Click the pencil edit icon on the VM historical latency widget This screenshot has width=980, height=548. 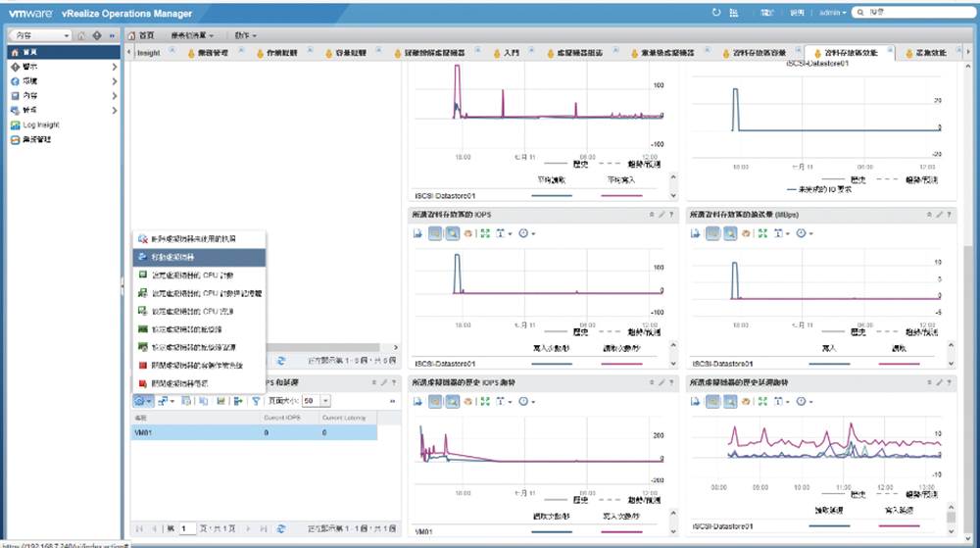coord(939,382)
